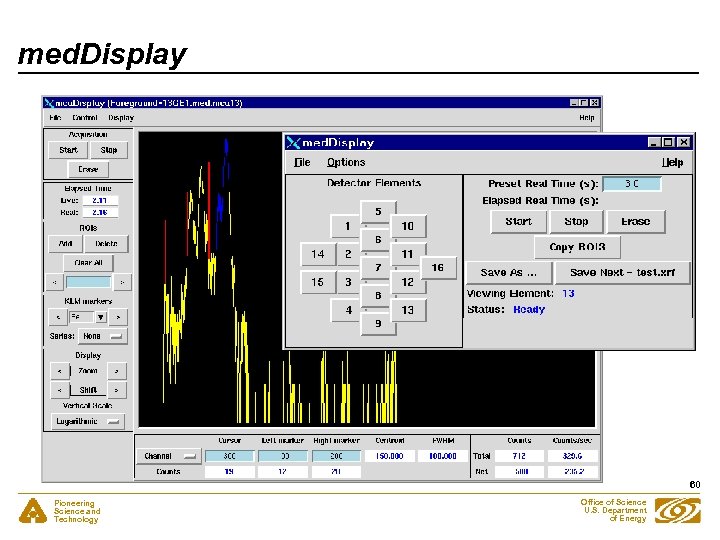Select detector element 5

point(378,211)
